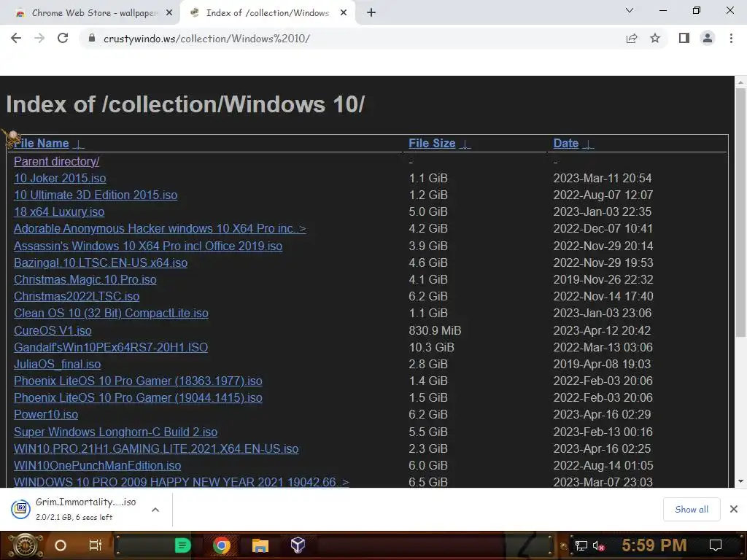Viewport: 747px width, 560px height.
Task: Open Chrome's three-dot menu
Action: point(731,38)
